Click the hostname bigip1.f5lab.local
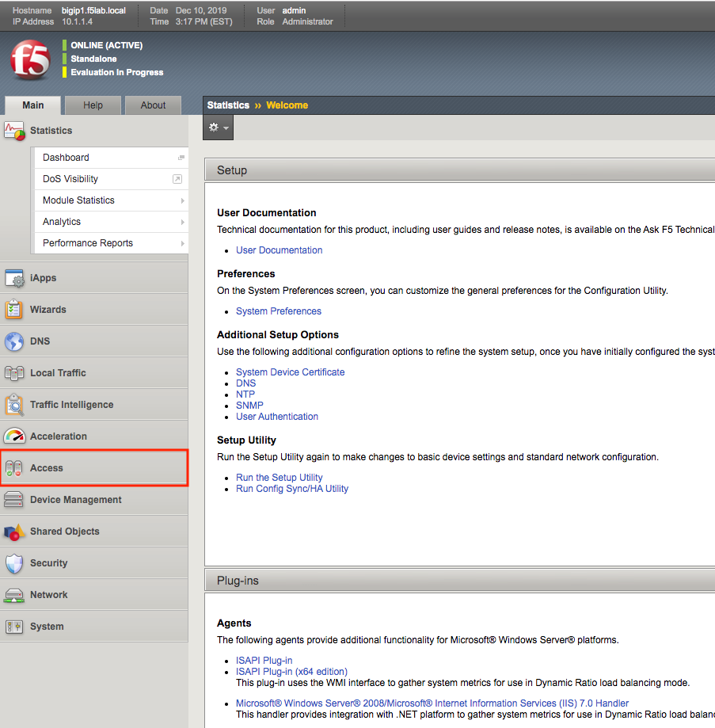715x728 pixels. [93, 10]
